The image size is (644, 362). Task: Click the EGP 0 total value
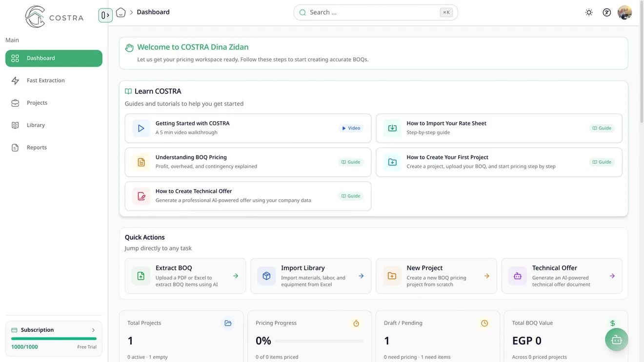(x=527, y=341)
